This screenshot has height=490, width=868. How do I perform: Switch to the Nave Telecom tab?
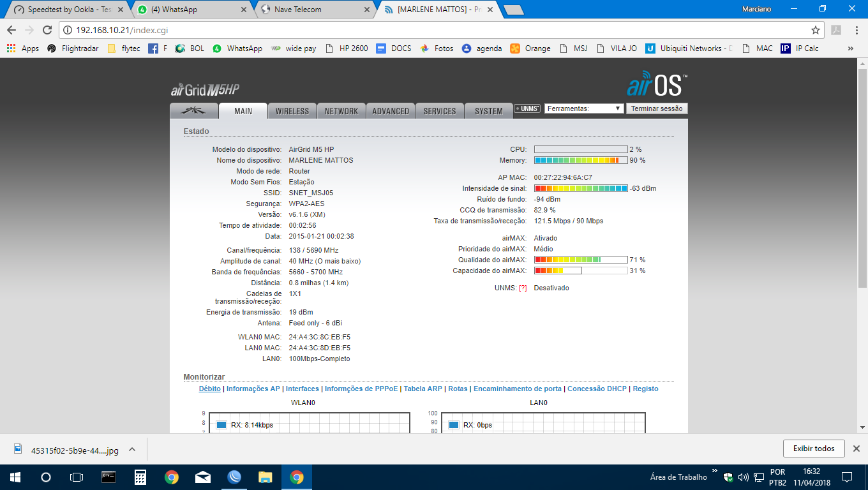tap(314, 10)
